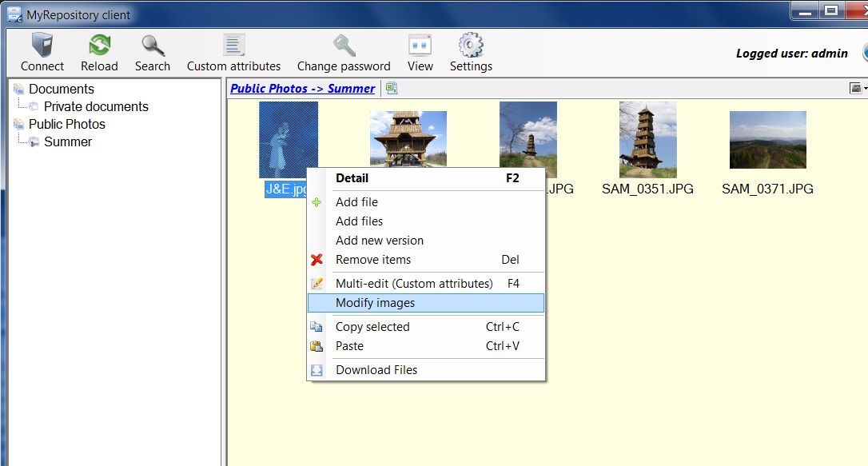Click the Multi-edit pencil icon in the context menu
This screenshot has height=466, width=868.
[317, 284]
